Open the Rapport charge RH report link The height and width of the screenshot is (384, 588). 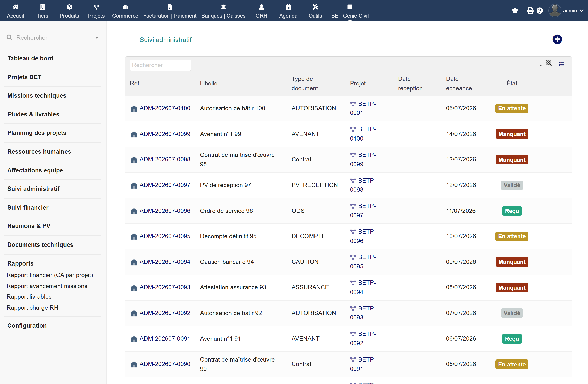click(32, 307)
